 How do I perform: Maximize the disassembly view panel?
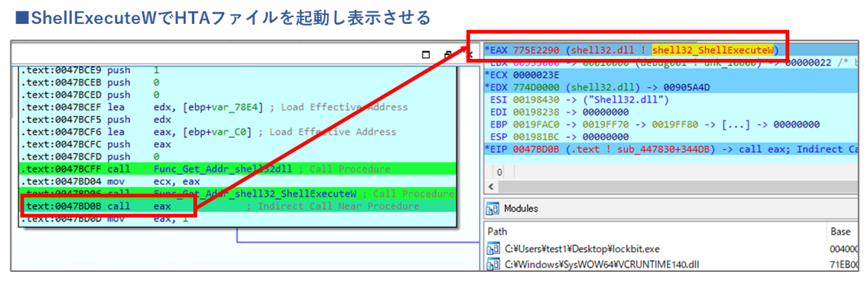425,55
